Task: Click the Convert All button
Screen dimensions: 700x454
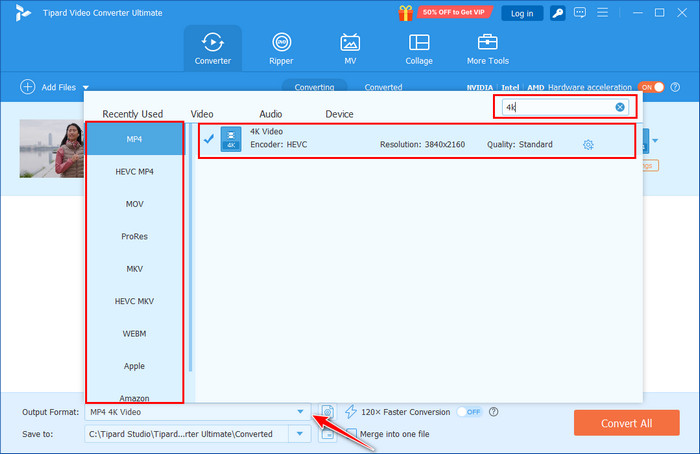Action: click(x=626, y=423)
